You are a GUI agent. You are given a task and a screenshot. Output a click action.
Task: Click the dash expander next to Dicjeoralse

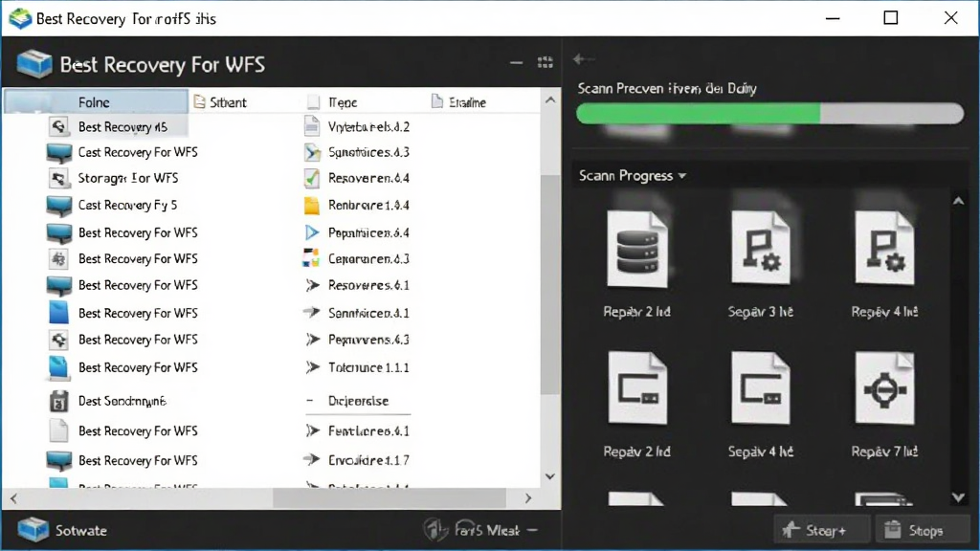(x=310, y=401)
